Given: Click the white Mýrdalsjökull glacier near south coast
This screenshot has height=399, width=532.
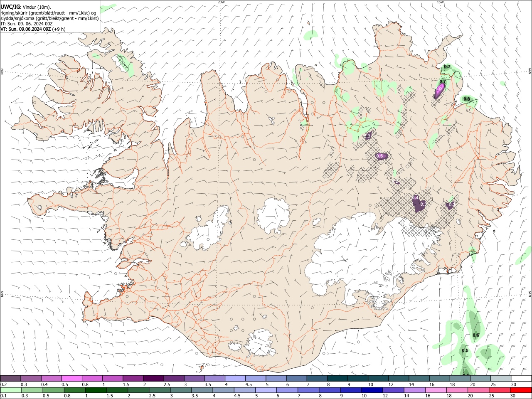Looking at the screenshot, I should (x=259, y=343).
